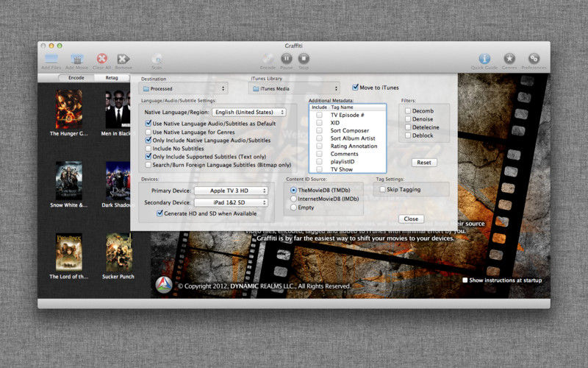Open the iTunes Media library dropdown
Image resolution: width=588 pixels, height=368 pixels.
[295, 88]
